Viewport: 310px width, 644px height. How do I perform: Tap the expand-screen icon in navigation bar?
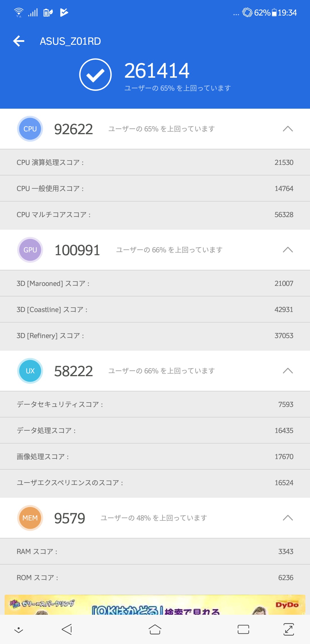pos(288,629)
